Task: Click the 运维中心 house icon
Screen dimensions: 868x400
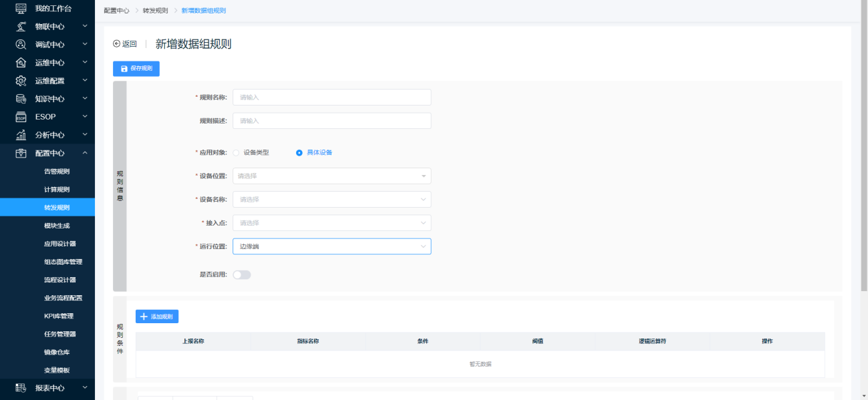Action: 21,63
